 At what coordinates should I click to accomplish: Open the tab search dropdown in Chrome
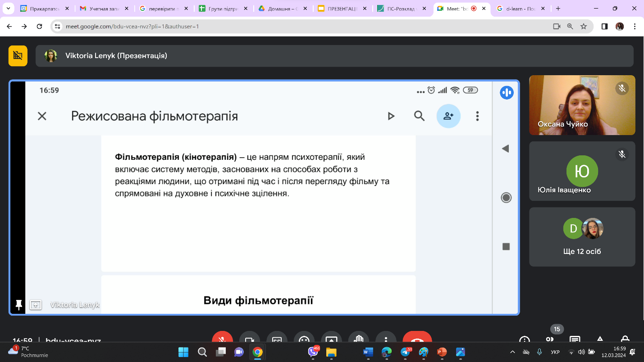(x=8, y=9)
